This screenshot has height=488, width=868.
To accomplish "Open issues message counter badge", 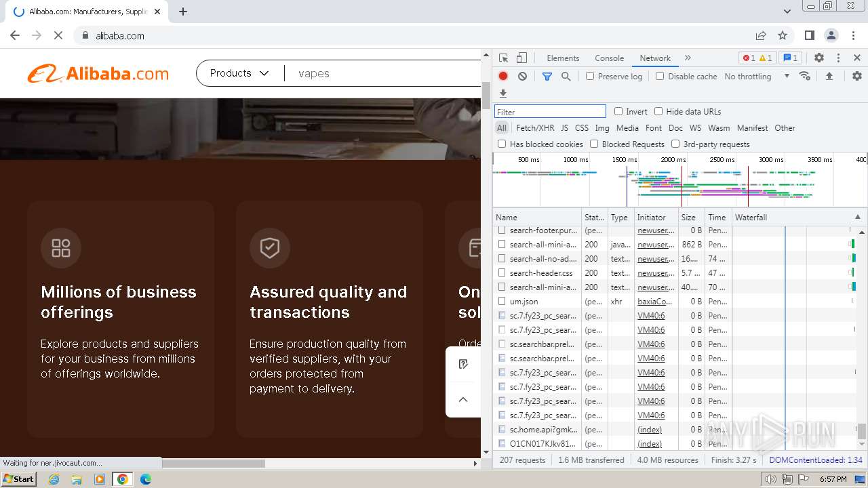I will 789,58.
